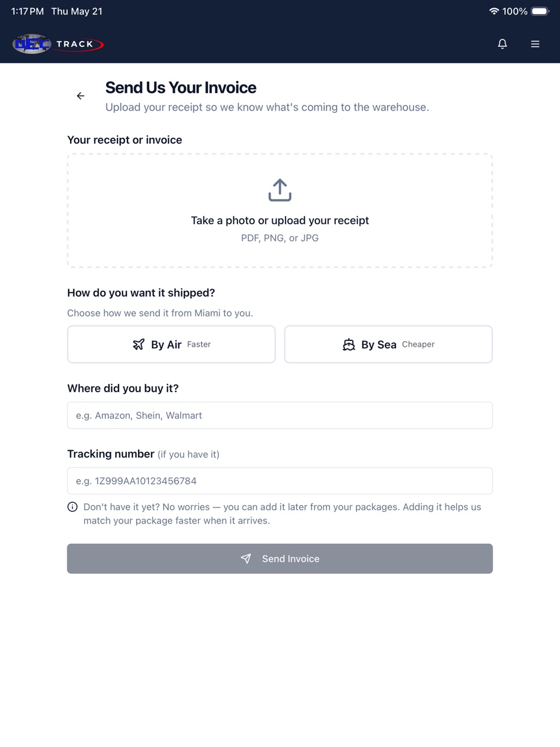Click the airplane icon for By Air
The height and width of the screenshot is (747, 560).
click(138, 345)
